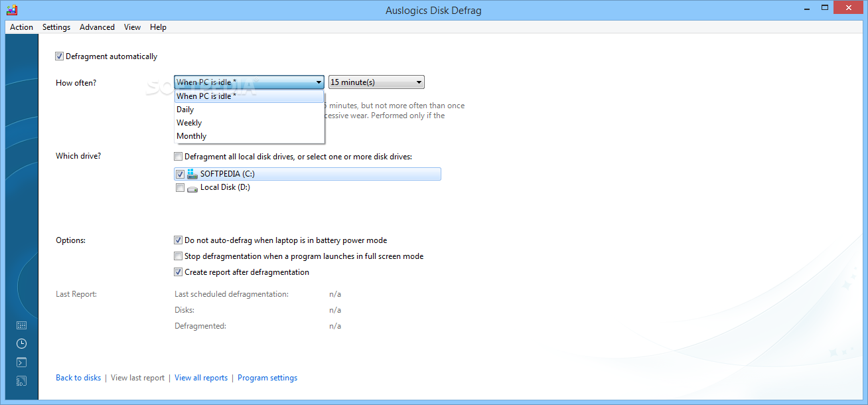Open the disk cluster map view icon
Image resolution: width=868 pixels, height=405 pixels.
[21, 325]
